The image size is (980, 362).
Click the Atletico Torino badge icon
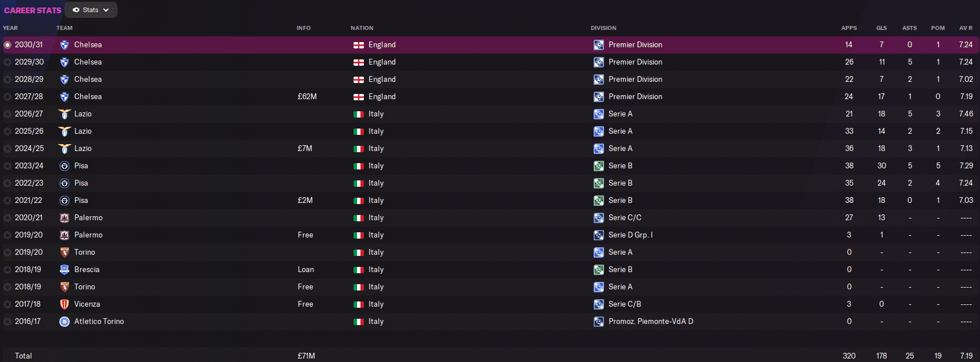point(64,322)
